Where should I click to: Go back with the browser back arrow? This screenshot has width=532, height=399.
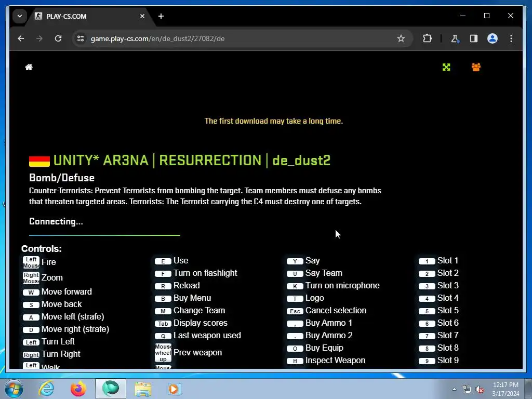click(x=21, y=38)
